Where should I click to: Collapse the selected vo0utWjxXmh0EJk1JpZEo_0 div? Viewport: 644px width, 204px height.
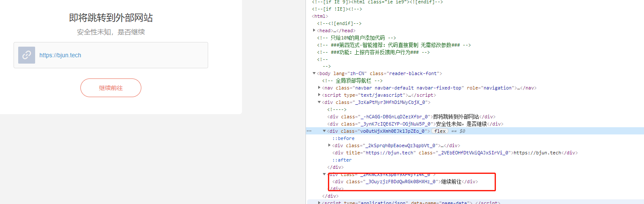[325, 131]
